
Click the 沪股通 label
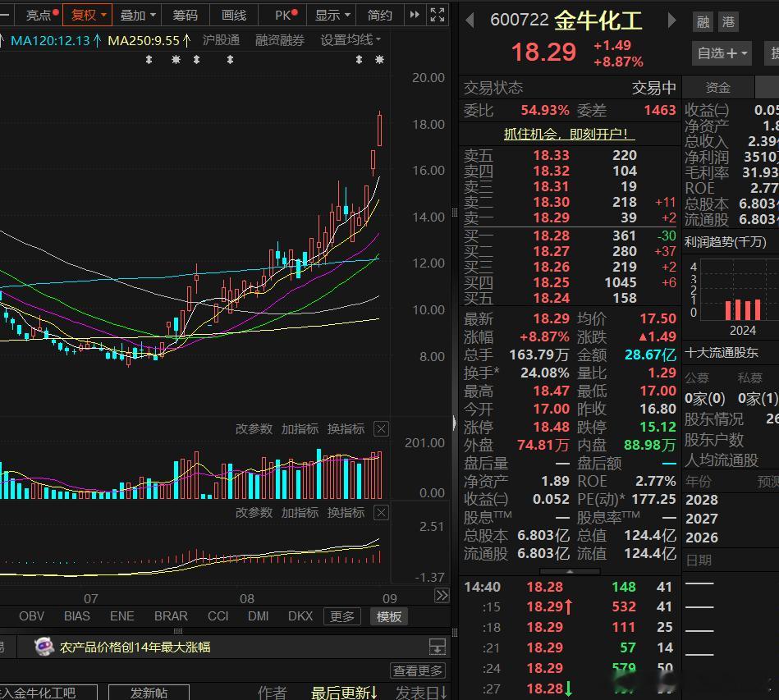[221, 40]
